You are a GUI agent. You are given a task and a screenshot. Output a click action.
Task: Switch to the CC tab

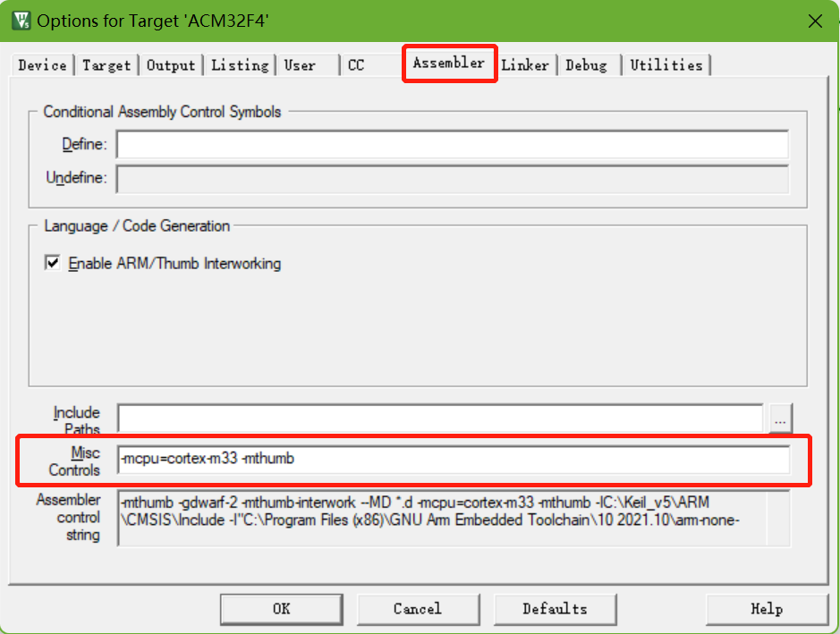coord(356,65)
